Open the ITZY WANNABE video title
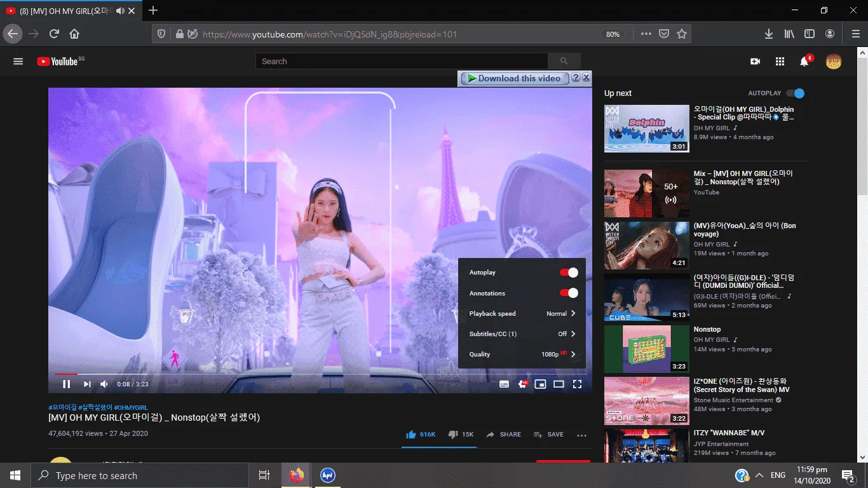 tap(729, 433)
